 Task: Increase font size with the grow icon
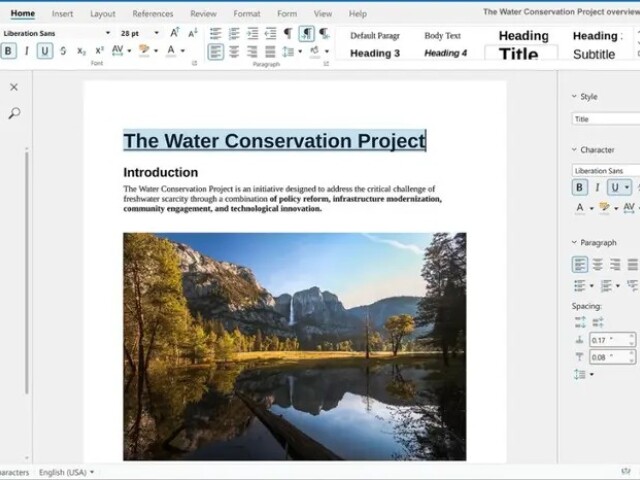175,33
